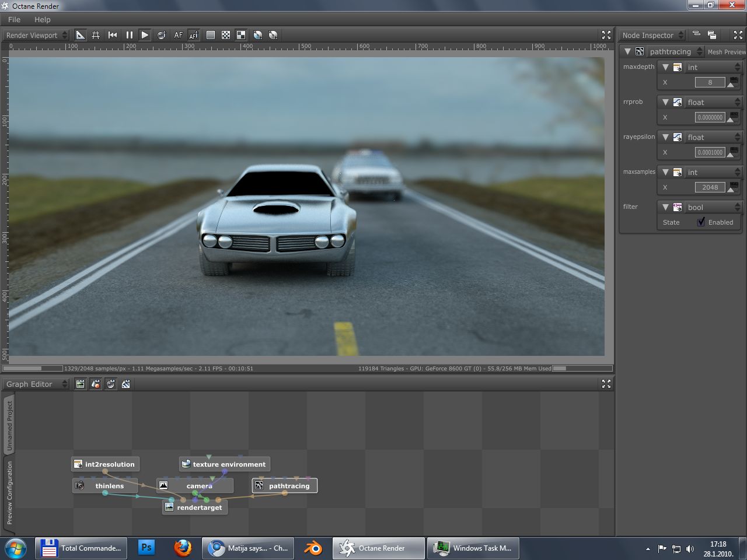Toggle the play render button
The width and height of the screenshot is (747, 560).
click(x=145, y=35)
